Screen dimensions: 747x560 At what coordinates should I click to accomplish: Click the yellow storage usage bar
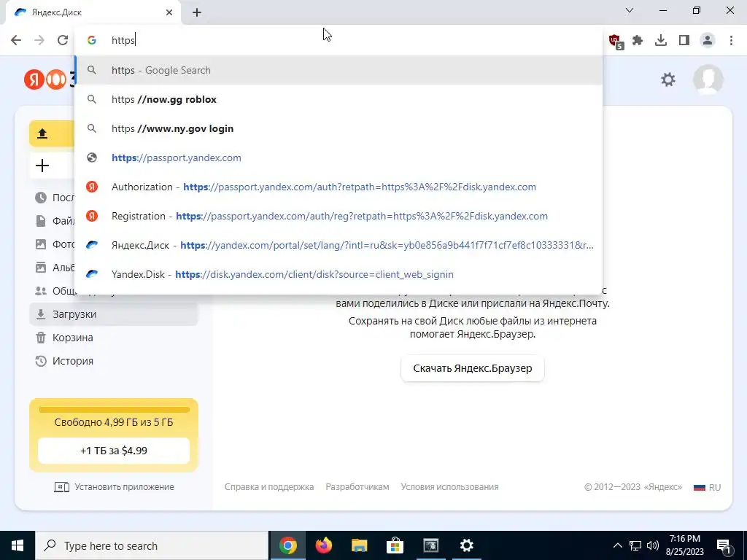(x=114, y=410)
